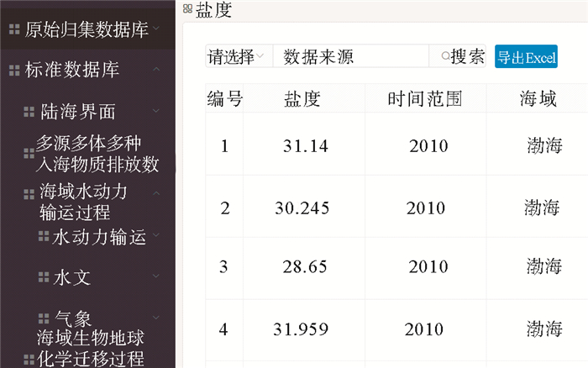
Task: Click the 时间范围 column header
Action: pos(425,99)
